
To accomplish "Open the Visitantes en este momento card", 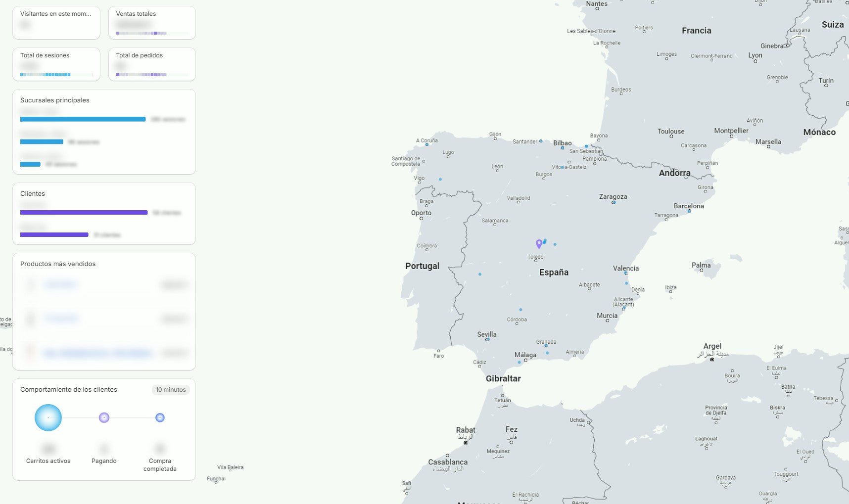I will [56, 23].
